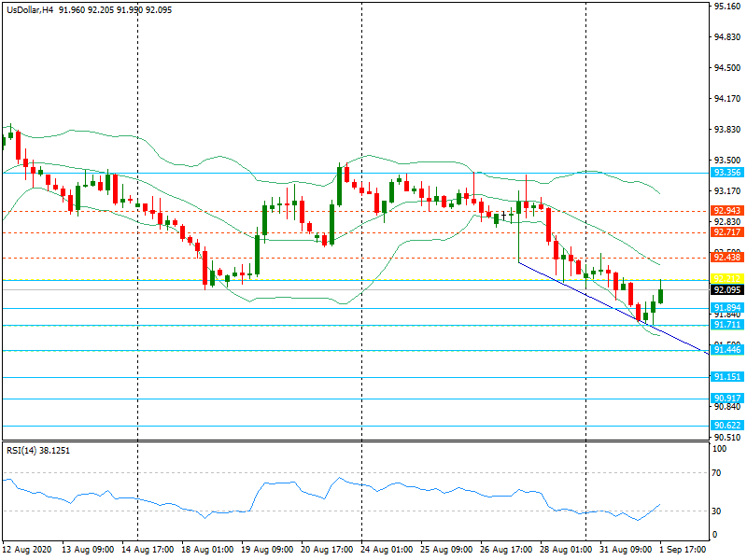Screen dimensions: 747x560
Task: Click the 93.356 blue price level label
Action: [x=726, y=173]
